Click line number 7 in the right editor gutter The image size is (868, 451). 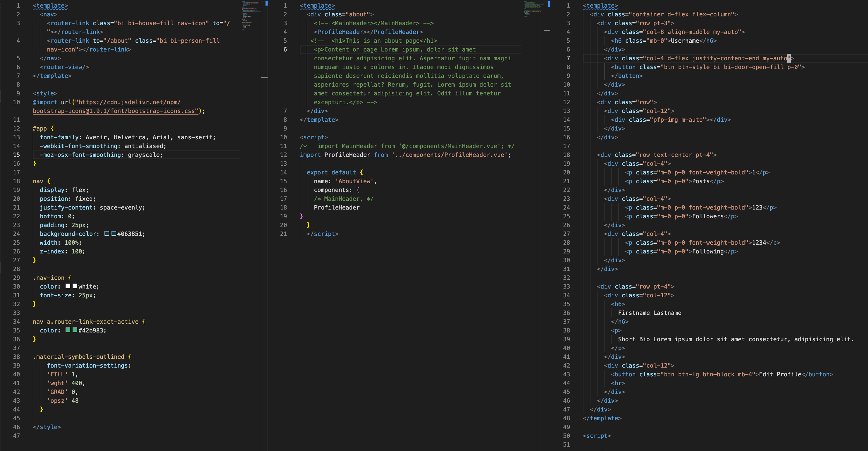[x=568, y=58]
